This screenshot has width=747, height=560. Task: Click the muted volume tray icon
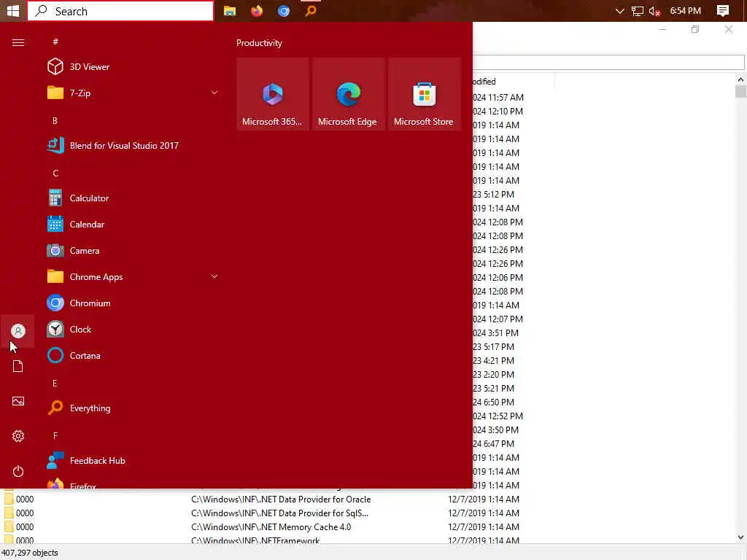click(x=654, y=11)
